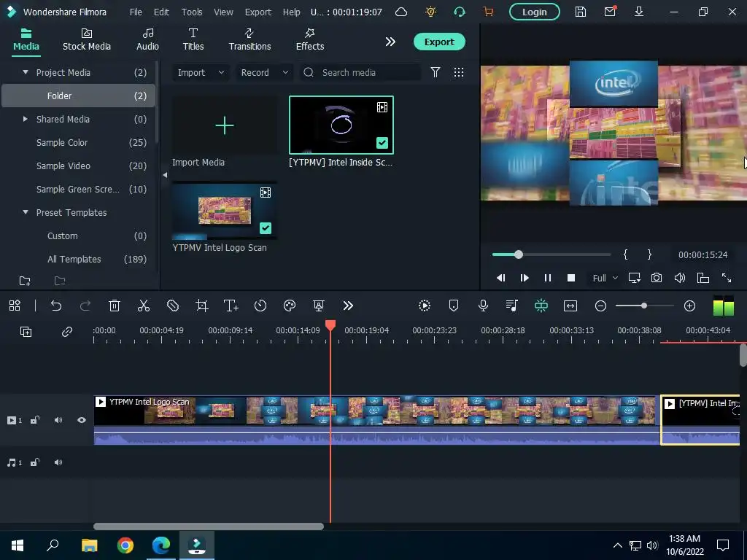The height and width of the screenshot is (560, 747).
Task: Lock audio track 1
Action: (x=35, y=462)
